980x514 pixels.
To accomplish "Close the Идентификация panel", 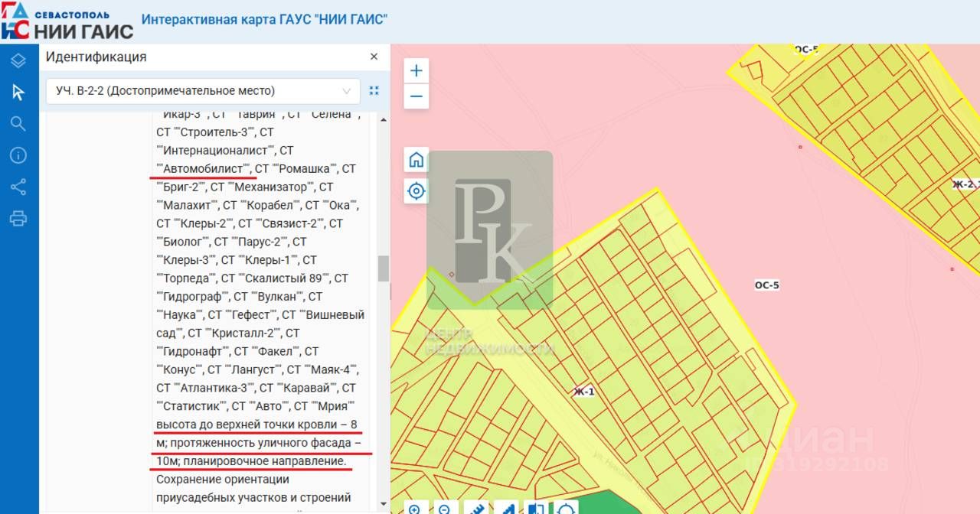I will (x=374, y=57).
